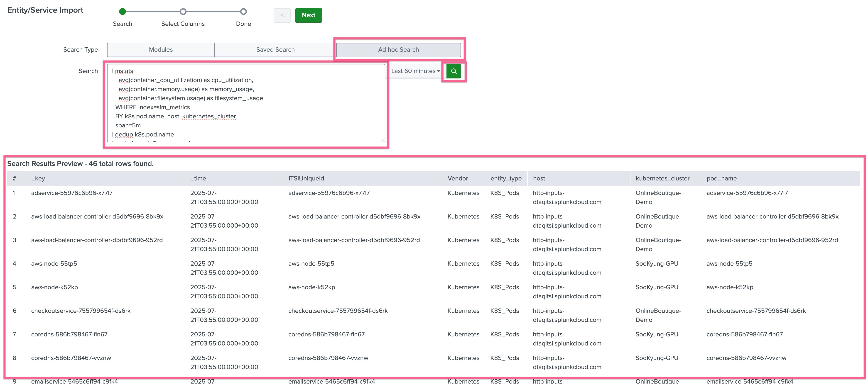Click ITSIUniqueId cell aws-node-55tp5
Viewport: 868px width, 384px height.
click(x=311, y=263)
